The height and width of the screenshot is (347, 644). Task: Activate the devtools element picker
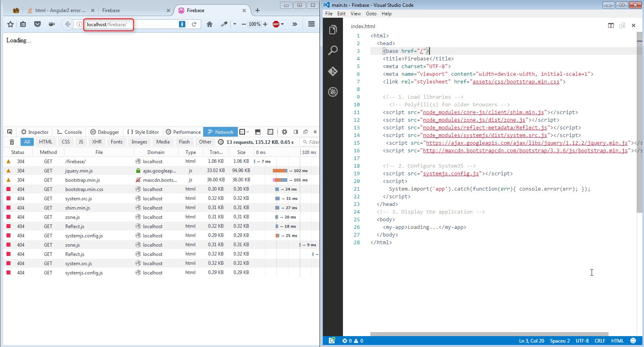pyautogui.click(x=10, y=132)
